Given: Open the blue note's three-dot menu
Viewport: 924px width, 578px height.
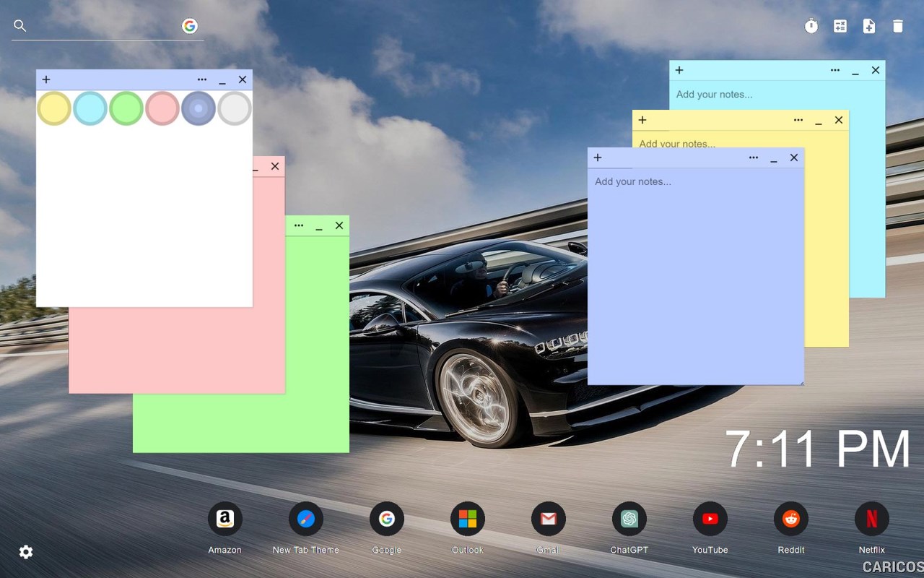Looking at the screenshot, I should coord(754,158).
